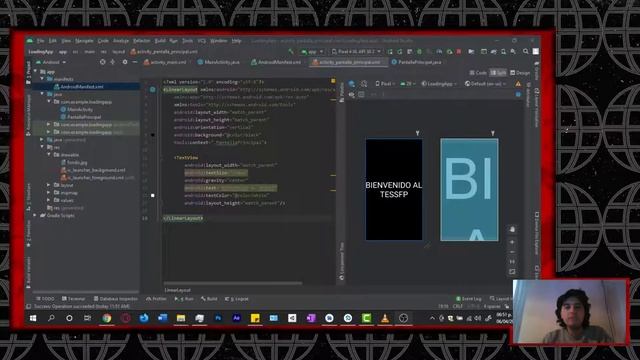Switch editor to Code view

[x=478, y=73]
